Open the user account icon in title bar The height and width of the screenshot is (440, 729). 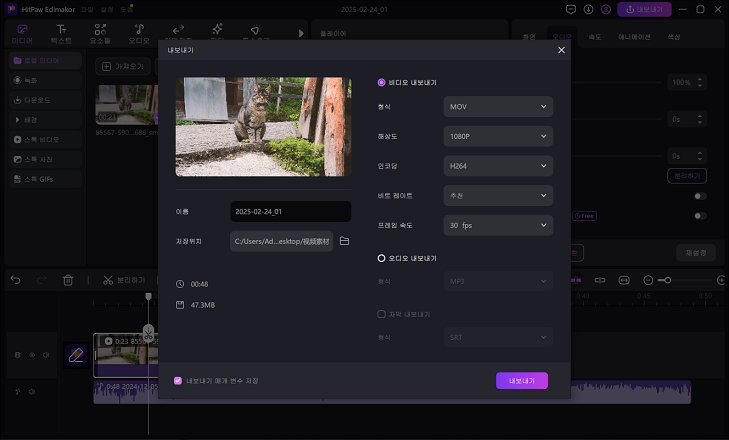click(x=606, y=9)
